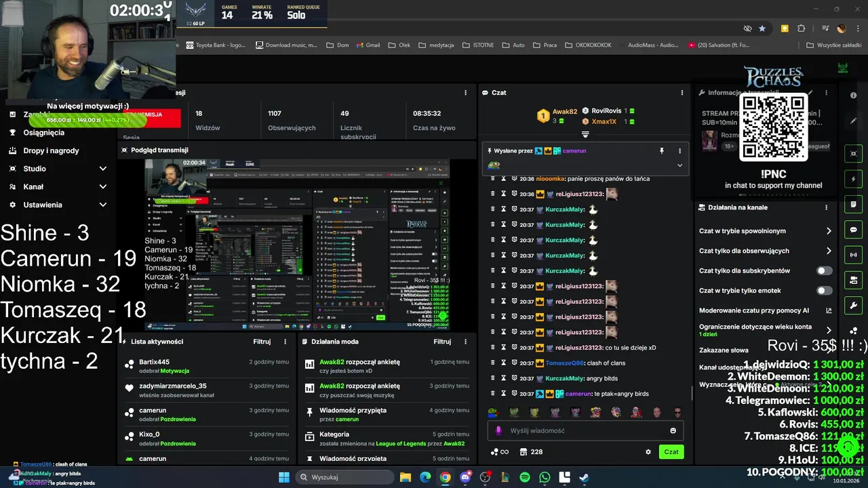Open the Dom bookmark folder
Image resolution: width=868 pixels, height=488 pixels.
(x=337, y=45)
